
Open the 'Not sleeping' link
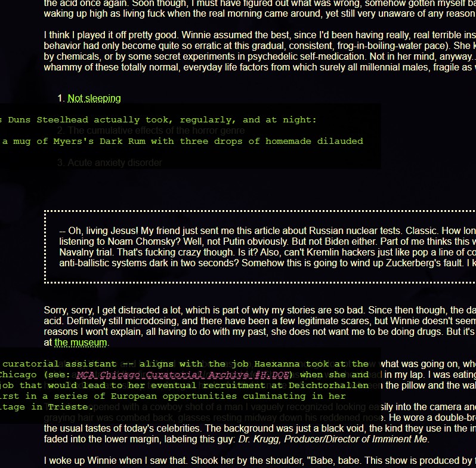[94, 98]
